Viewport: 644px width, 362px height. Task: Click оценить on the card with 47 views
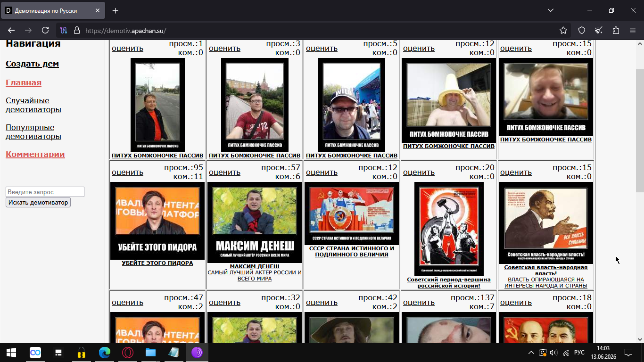coord(127,302)
